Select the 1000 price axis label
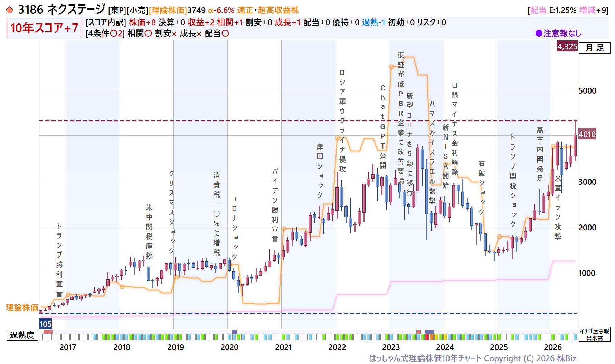The height and width of the screenshot is (364, 615). coord(587,273)
